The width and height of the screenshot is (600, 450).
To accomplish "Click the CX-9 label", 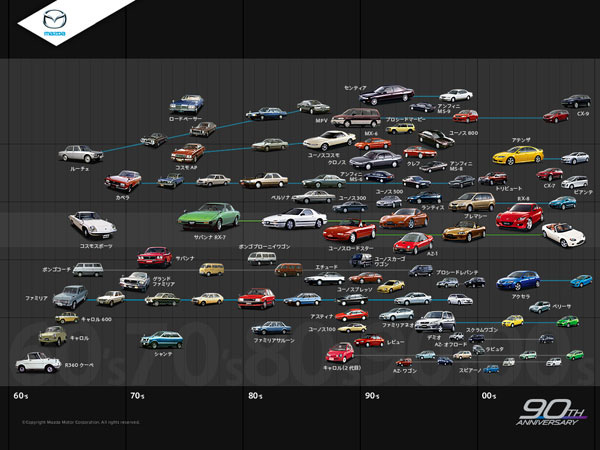I will (x=583, y=114).
